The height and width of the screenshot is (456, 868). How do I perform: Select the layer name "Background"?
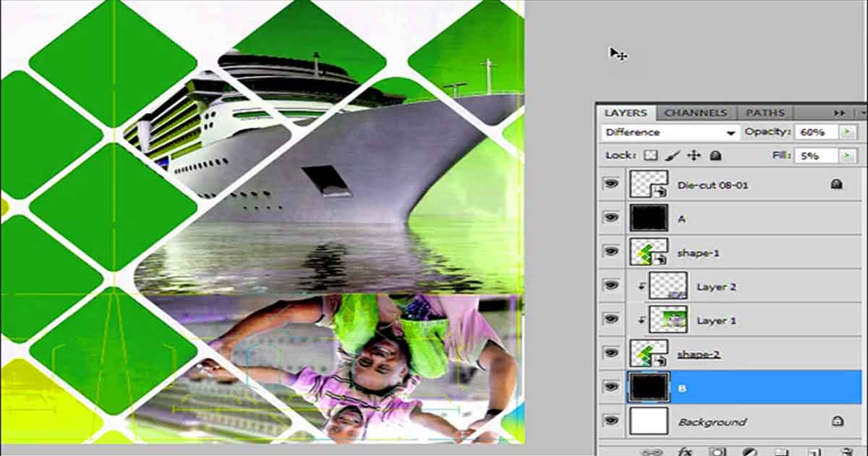click(x=712, y=422)
